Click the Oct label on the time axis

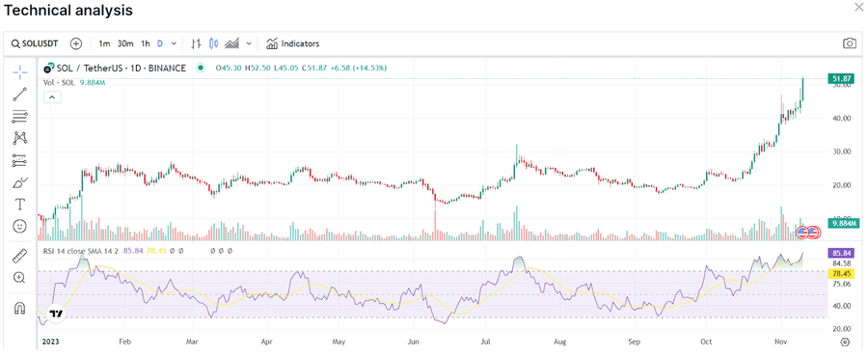coord(706,342)
